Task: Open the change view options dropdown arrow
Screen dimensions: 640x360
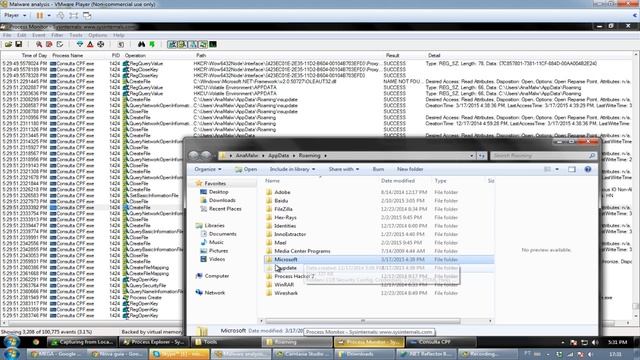Action: (x=557, y=169)
